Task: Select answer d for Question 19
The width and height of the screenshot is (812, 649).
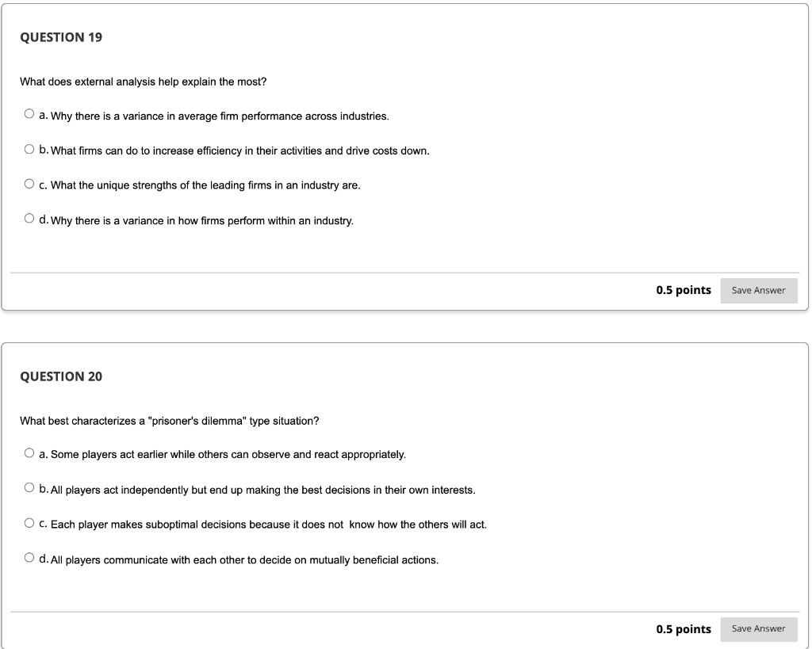Action: click(x=29, y=217)
